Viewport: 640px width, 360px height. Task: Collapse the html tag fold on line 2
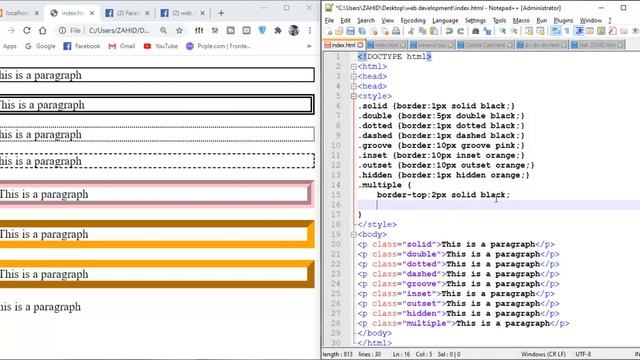point(354,67)
